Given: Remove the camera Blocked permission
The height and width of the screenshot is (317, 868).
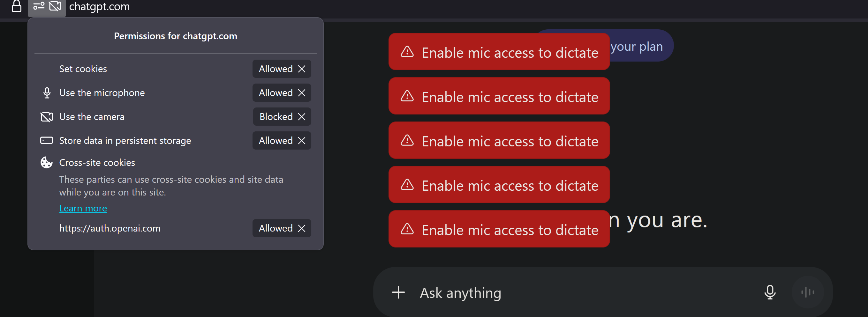Looking at the screenshot, I should tap(302, 116).
